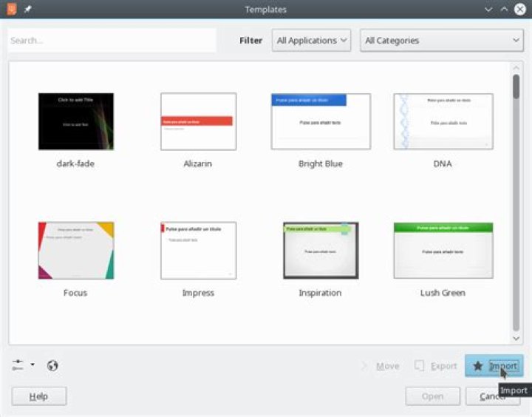Viewport: 532px width, 417px height.
Task: Click the LibreOffice Impress icon in title bar
Action: coord(12,9)
